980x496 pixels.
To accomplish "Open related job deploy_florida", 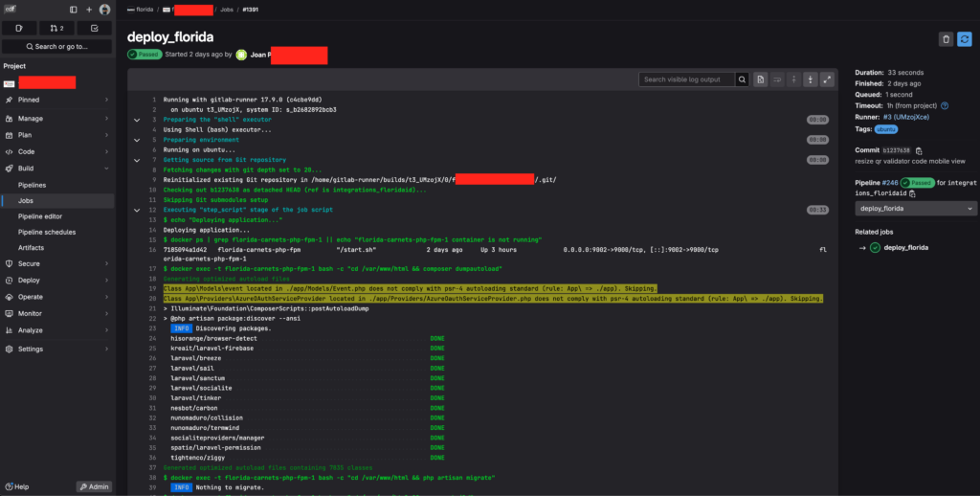I will [x=905, y=248].
